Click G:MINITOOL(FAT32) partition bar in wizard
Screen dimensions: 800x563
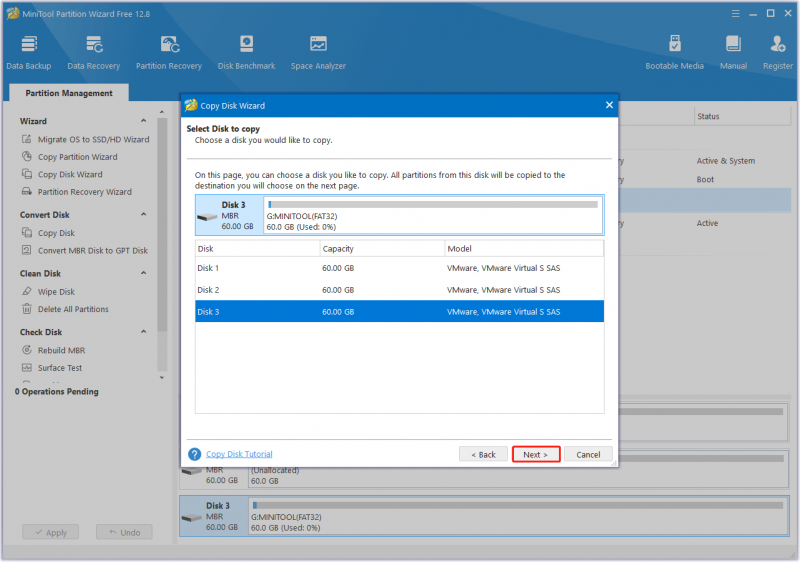click(x=433, y=215)
